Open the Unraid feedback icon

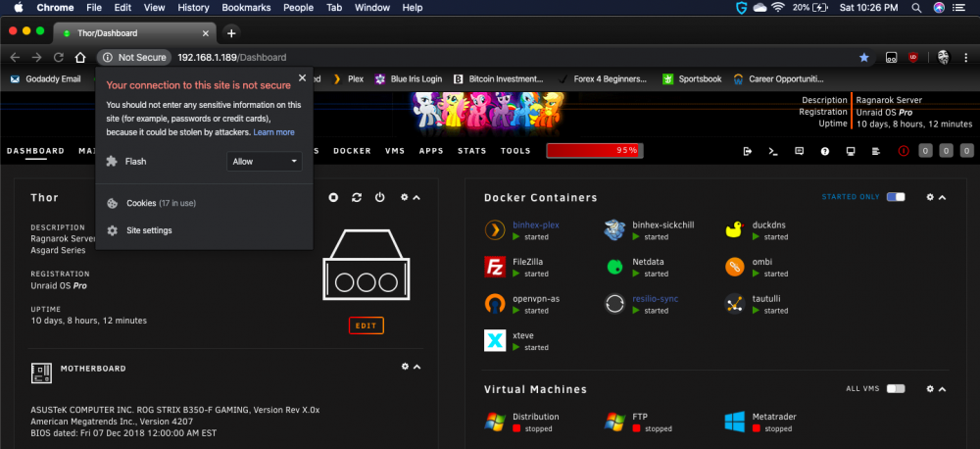click(799, 151)
